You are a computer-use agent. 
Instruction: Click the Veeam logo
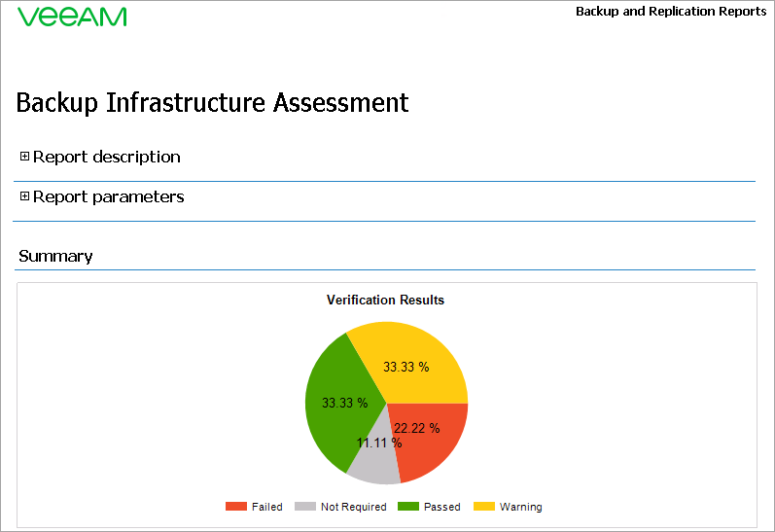pyautogui.click(x=72, y=17)
